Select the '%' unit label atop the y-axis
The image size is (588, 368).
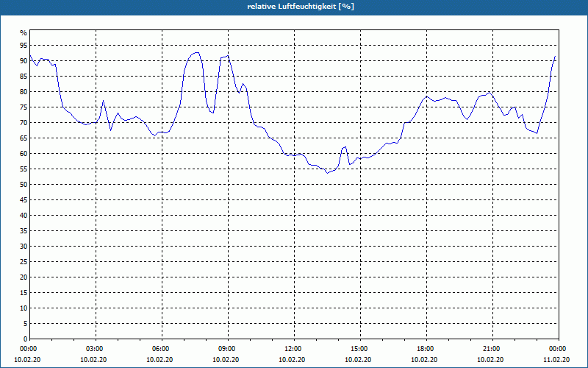[24, 33]
